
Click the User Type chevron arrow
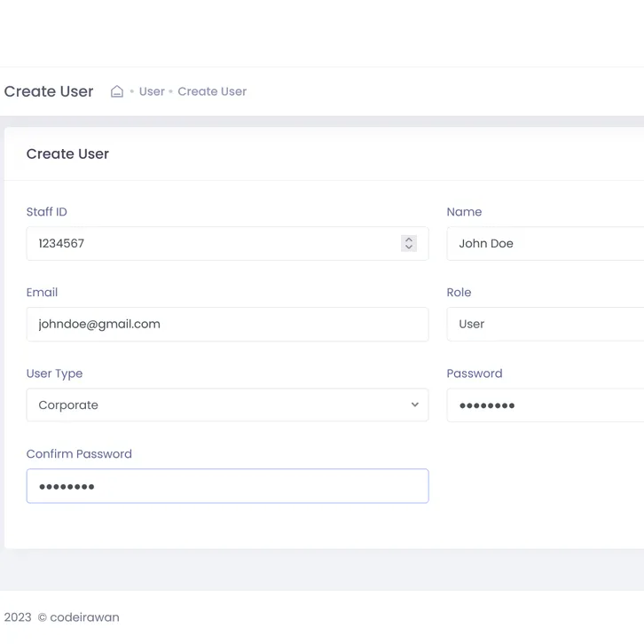(x=414, y=405)
